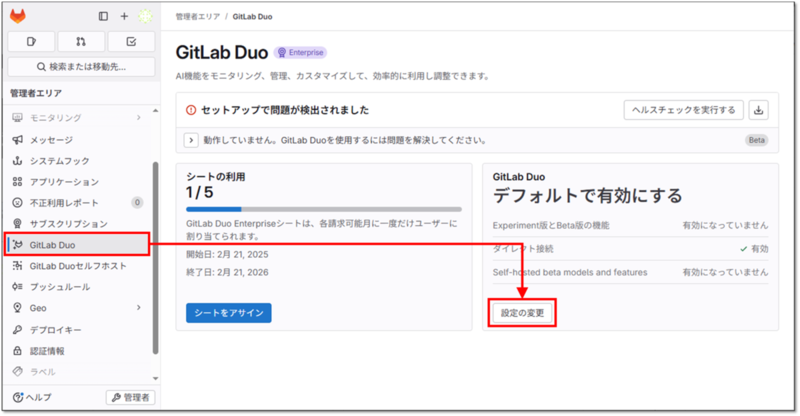Expand the モニタリング chevron

tap(139, 118)
